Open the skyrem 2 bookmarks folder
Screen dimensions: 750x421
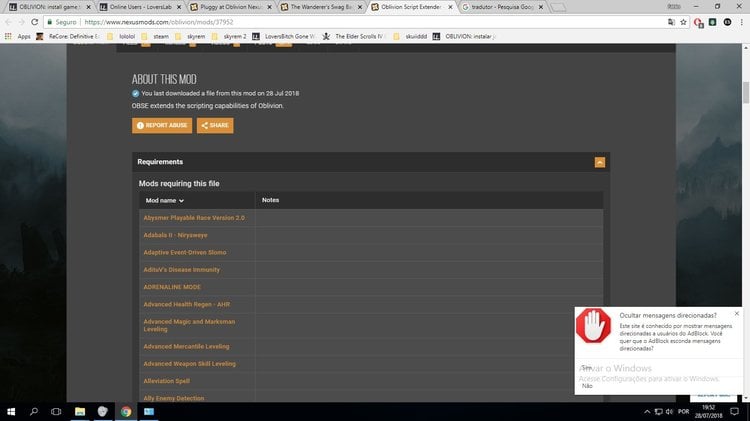point(229,36)
